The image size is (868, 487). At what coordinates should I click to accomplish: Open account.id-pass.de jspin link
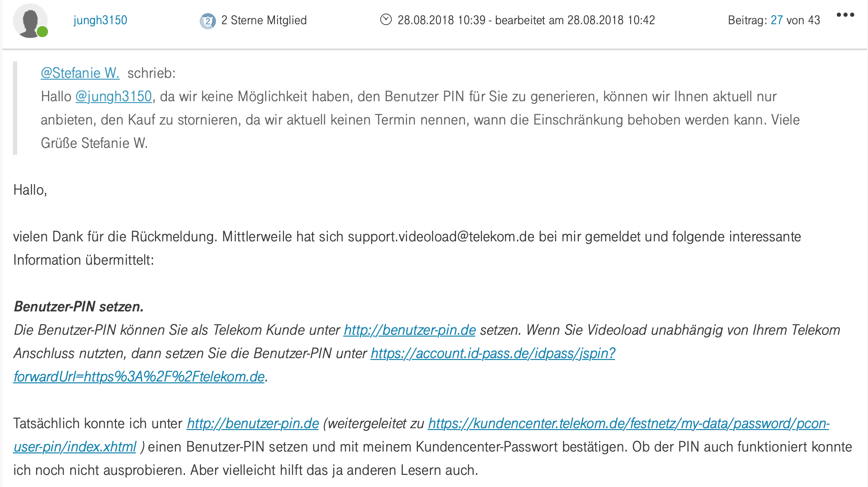point(493,353)
